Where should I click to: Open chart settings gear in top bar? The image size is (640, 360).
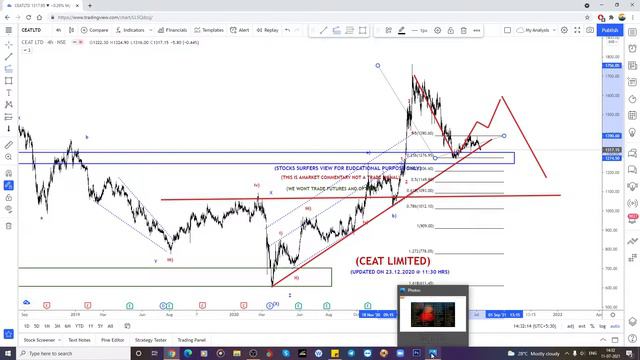click(564, 30)
